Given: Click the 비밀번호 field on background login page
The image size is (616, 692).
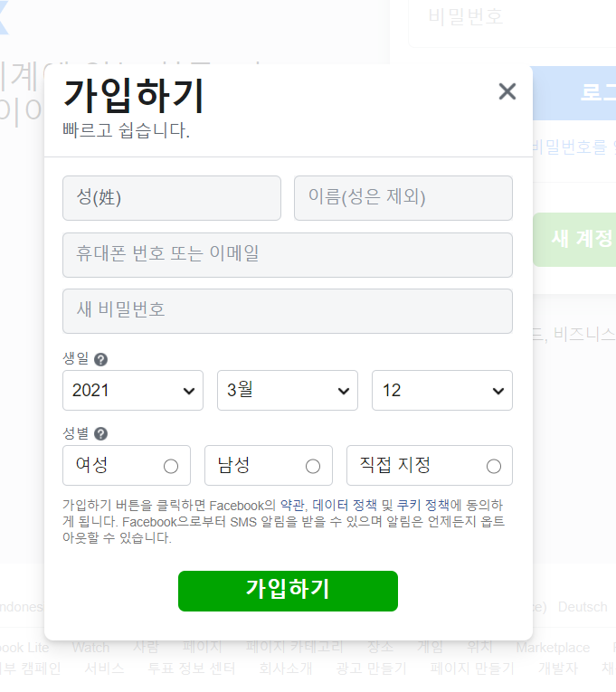Looking at the screenshot, I should 512,18.
